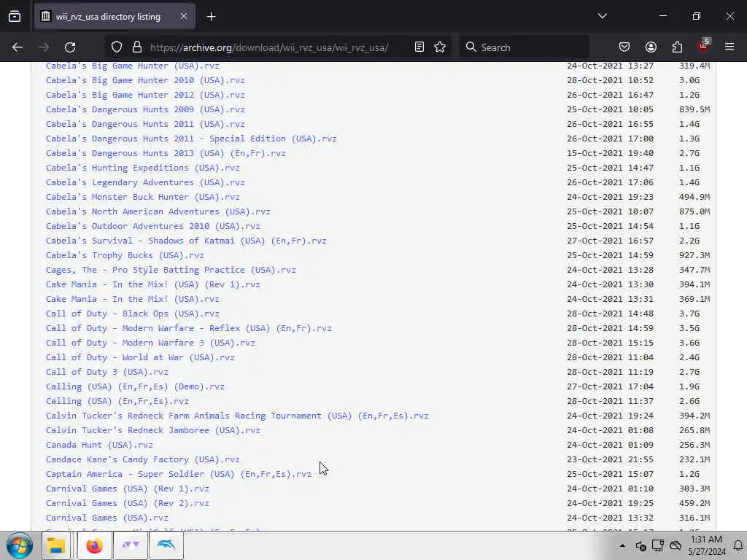Screen dimensions: 747x560
Task: Open the red extension icon with badge
Action: click(x=703, y=46)
